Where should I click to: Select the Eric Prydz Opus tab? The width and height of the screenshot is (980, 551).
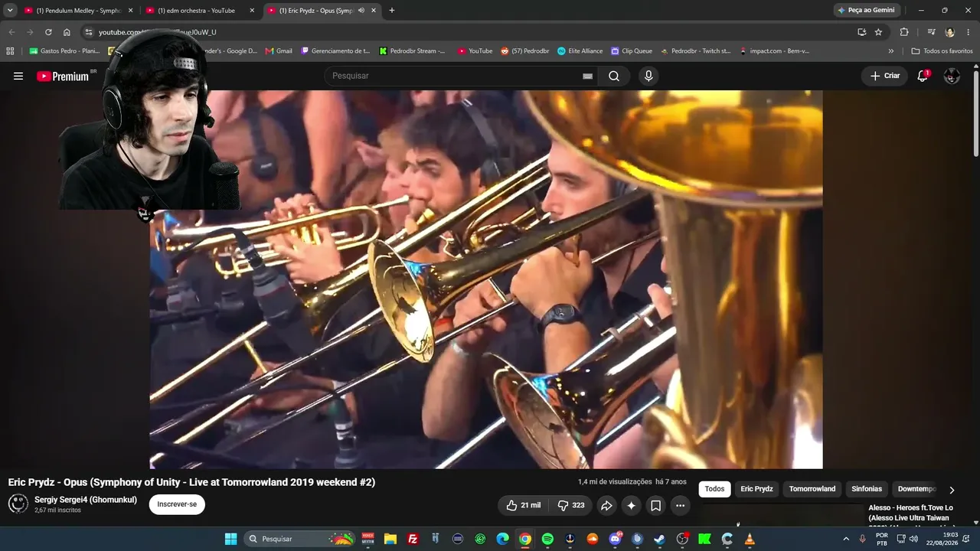(x=322, y=11)
